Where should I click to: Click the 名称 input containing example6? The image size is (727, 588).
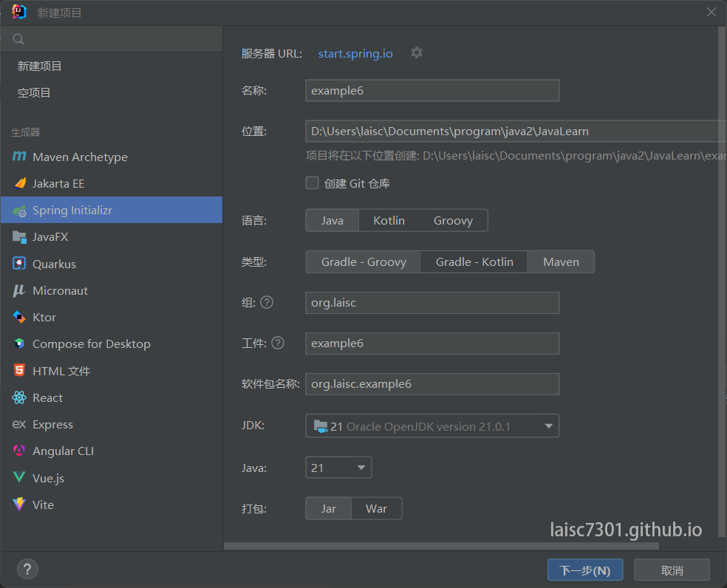coord(432,90)
